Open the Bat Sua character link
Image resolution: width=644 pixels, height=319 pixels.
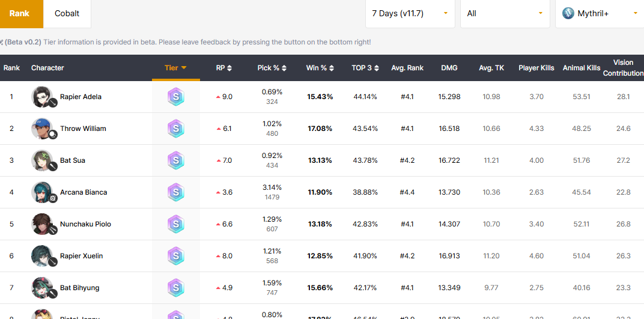tap(73, 160)
